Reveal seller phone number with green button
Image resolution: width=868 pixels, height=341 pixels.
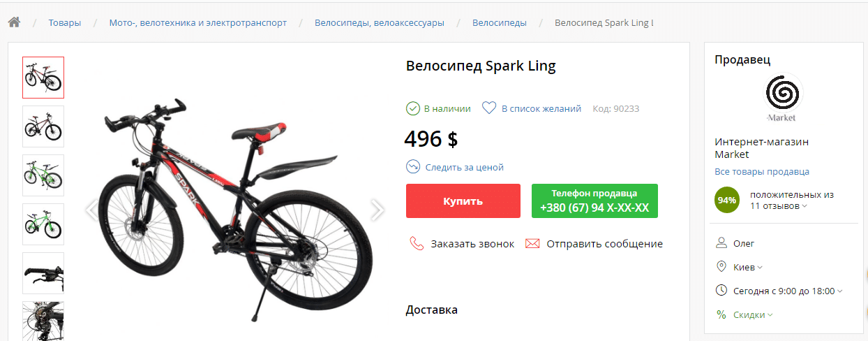point(594,201)
